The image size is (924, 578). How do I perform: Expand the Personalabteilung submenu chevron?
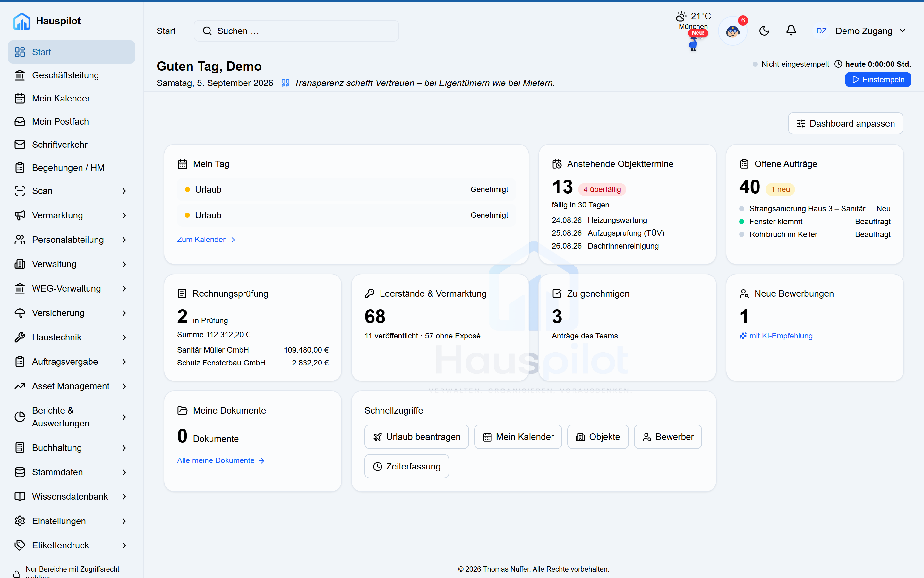click(124, 240)
